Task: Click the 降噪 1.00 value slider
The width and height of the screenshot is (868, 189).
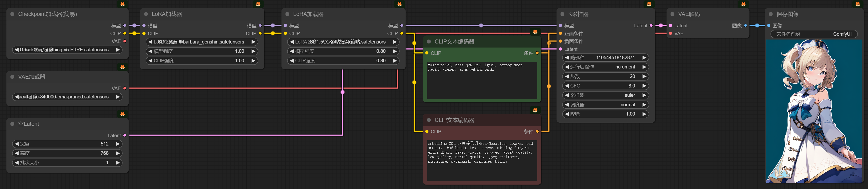Action: pyautogui.click(x=606, y=114)
